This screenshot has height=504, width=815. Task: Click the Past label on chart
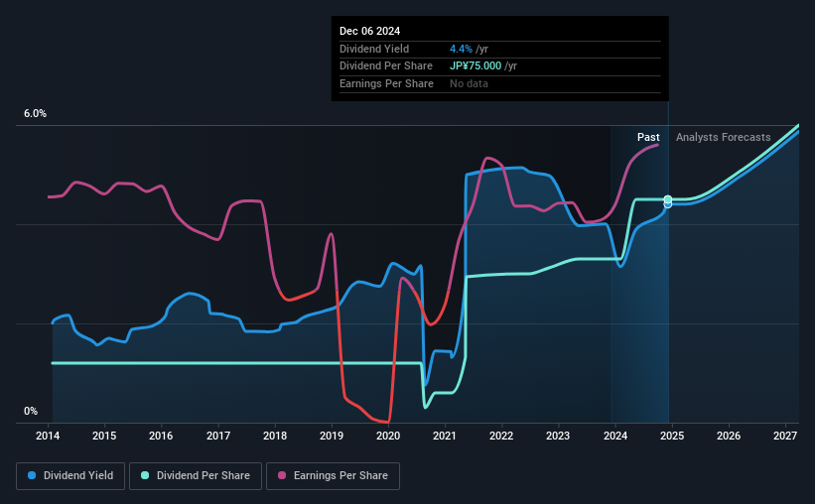648,137
